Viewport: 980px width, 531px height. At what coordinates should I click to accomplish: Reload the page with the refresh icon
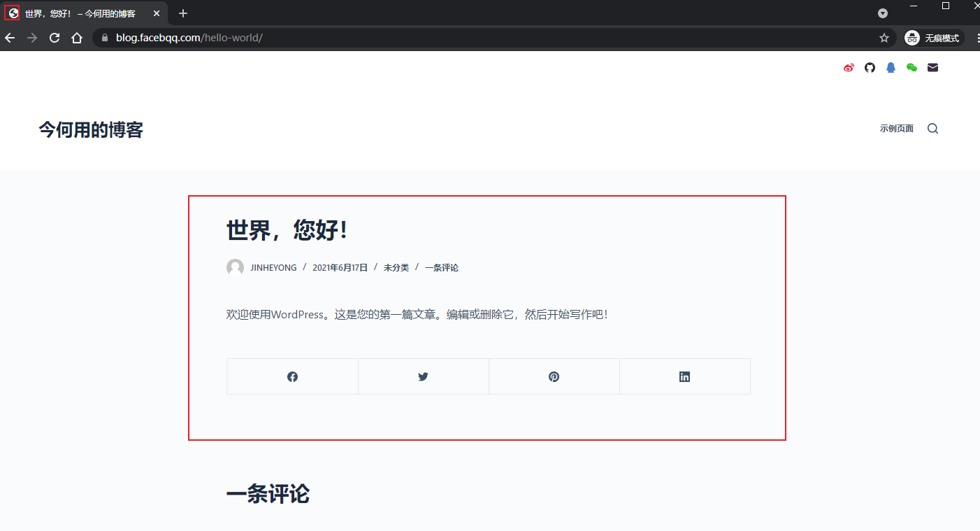55,38
